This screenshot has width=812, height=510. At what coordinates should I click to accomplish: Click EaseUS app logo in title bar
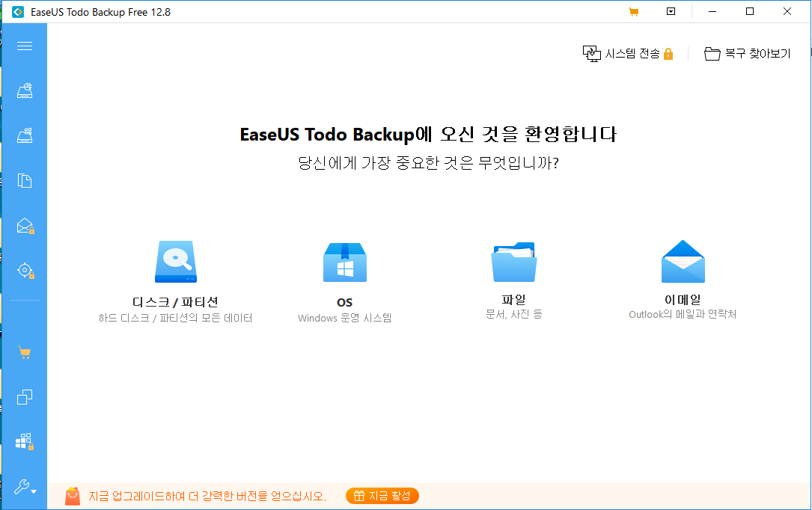(18, 12)
